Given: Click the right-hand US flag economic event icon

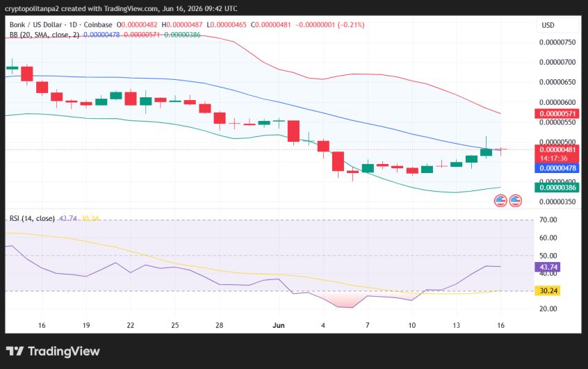Looking at the screenshot, I should (x=516, y=201).
